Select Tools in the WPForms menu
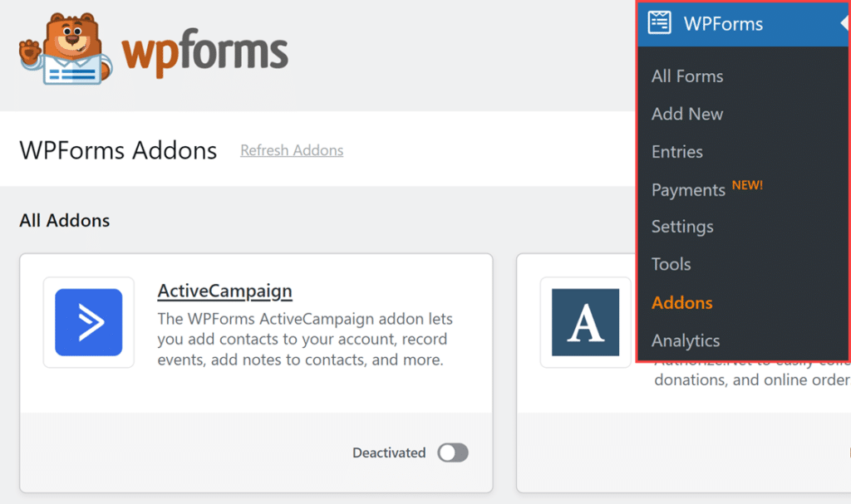The image size is (851, 504). [x=671, y=264]
